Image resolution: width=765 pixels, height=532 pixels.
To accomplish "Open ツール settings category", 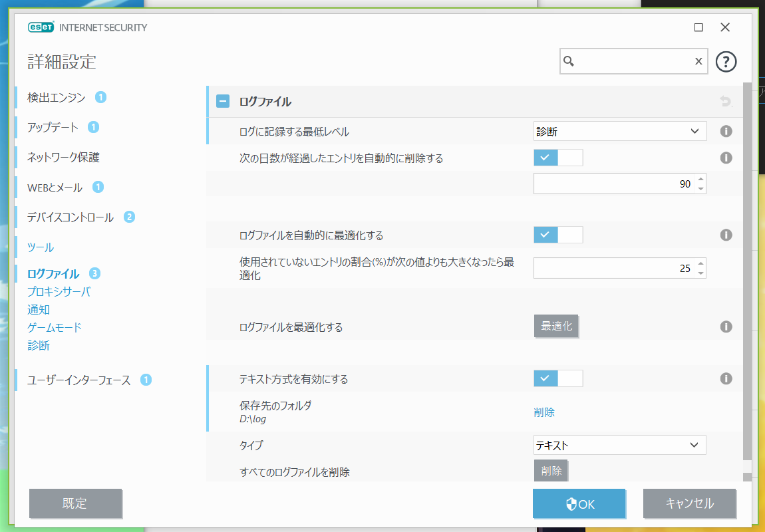I will point(41,247).
